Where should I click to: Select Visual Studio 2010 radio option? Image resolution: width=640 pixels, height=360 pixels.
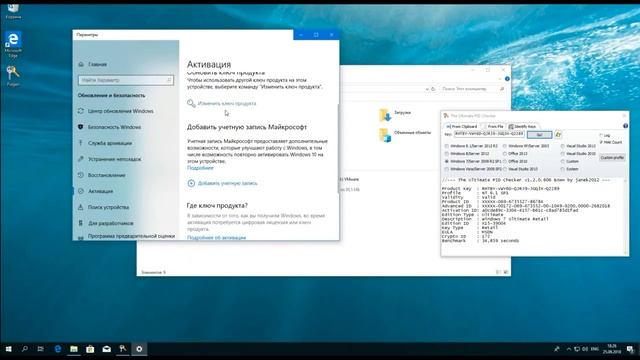point(578,153)
